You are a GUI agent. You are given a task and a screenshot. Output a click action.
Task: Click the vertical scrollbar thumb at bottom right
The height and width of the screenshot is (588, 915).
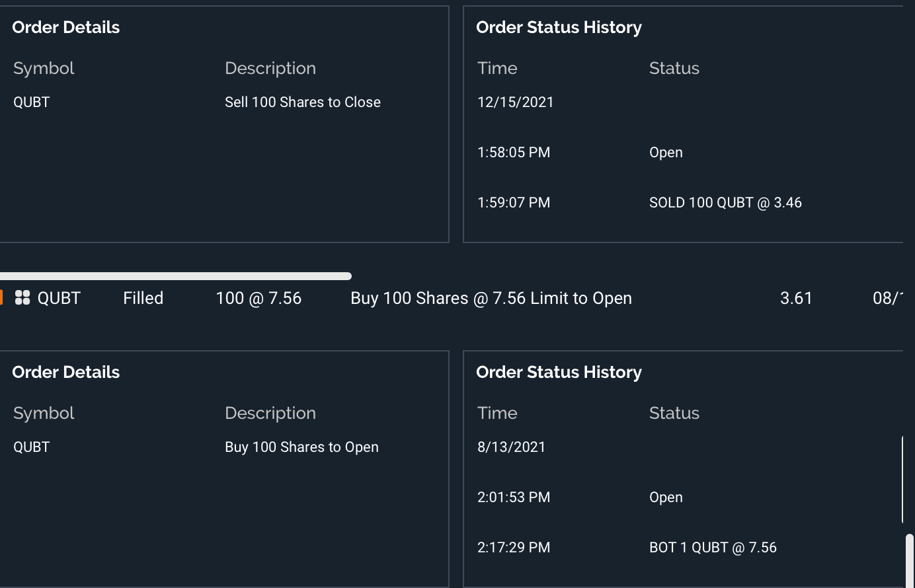click(910, 560)
